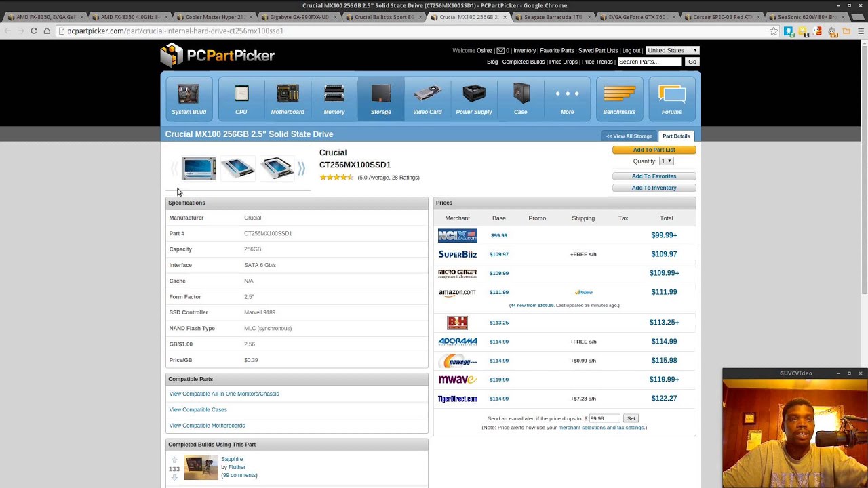Image resolution: width=868 pixels, height=488 pixels.
Task: Open the Sapphire build link
Action: (x=232, y=459)
